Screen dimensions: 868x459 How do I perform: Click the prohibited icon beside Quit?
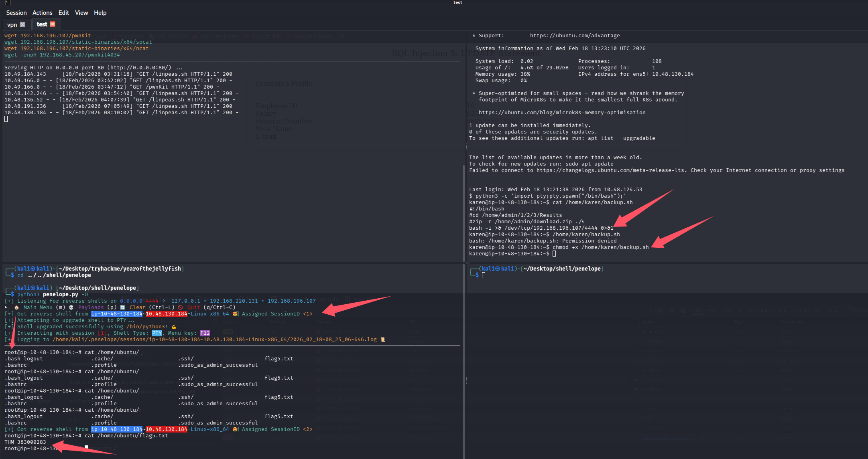point(181,307)
